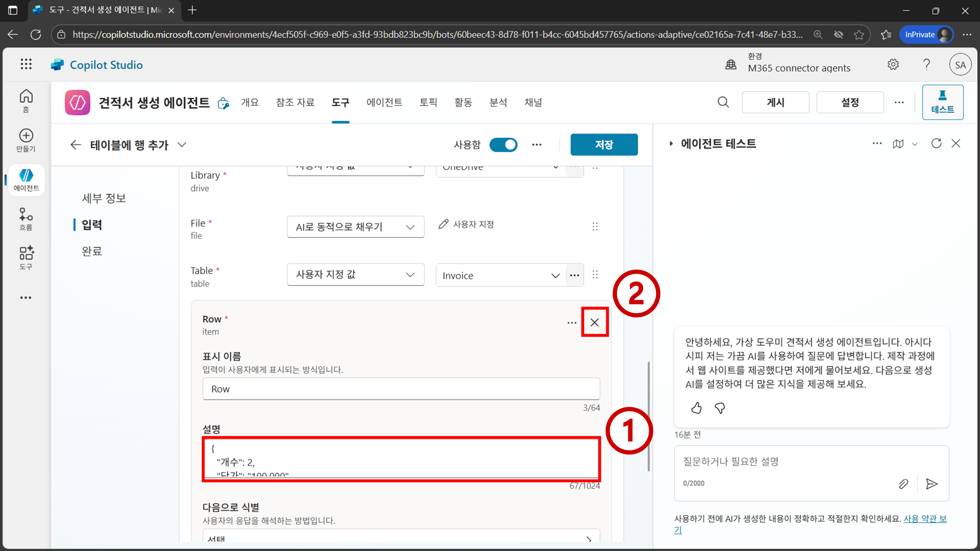Expand the 테이블에 행 추가 title chevron
The height and width of the screenshot is (551, 980).
pos(182,144)
